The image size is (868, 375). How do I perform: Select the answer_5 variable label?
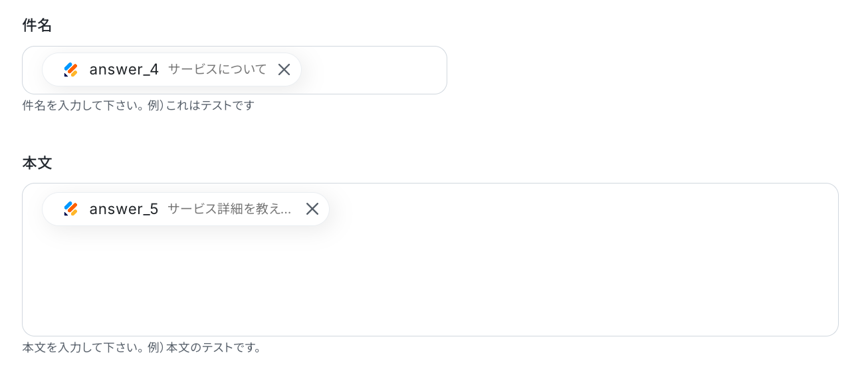(x=124, y=209)
